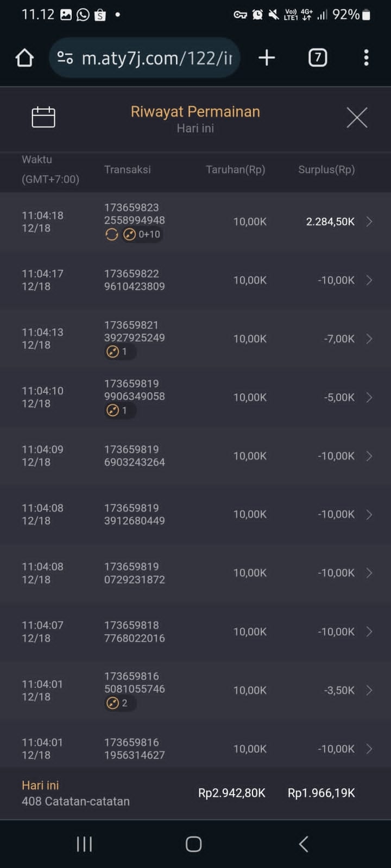
Task: Expand details of the 2.284,50K surplus row
Action: 369,221
